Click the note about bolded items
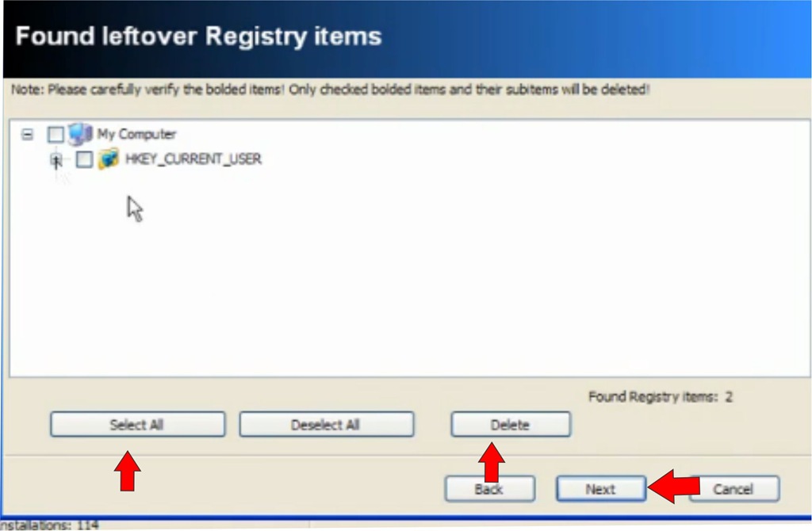The image size is (812, 531). (330, 90)
